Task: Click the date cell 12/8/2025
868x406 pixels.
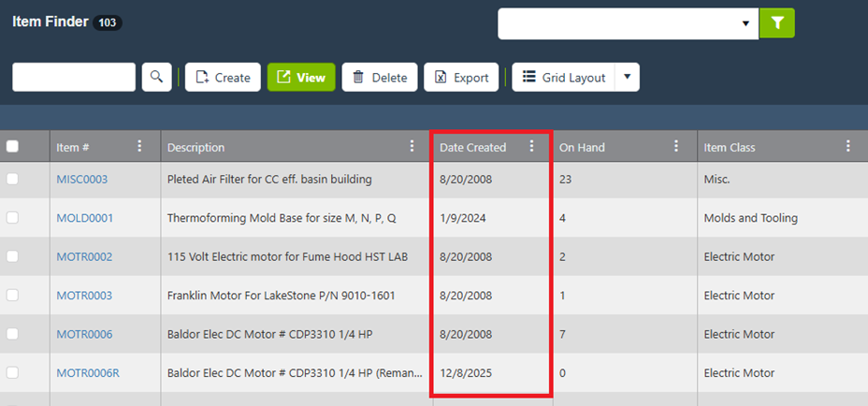Action: [466, 373]
